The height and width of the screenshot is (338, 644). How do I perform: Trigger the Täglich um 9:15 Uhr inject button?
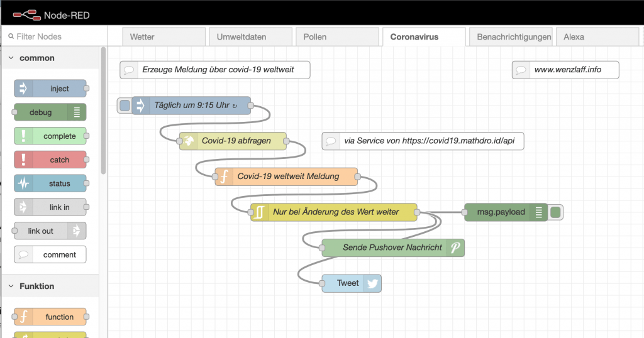(x=125, y=106)
